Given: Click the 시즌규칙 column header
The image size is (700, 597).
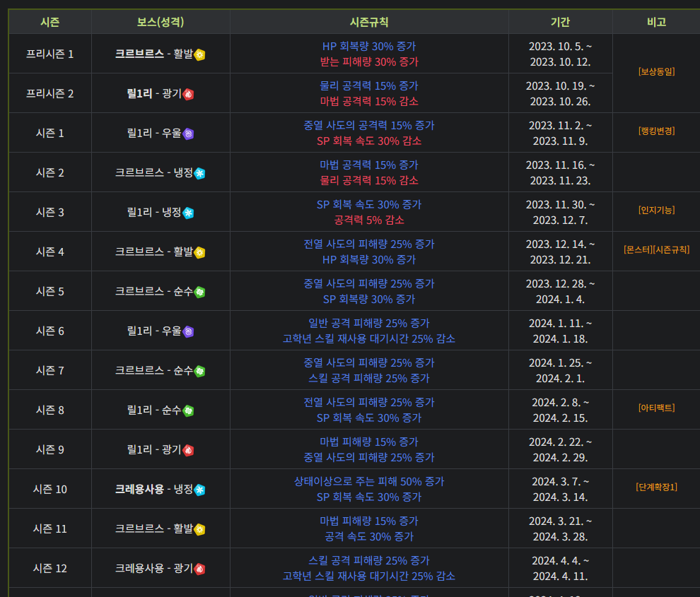Looking at the screenshot, I should click(369, 22).
